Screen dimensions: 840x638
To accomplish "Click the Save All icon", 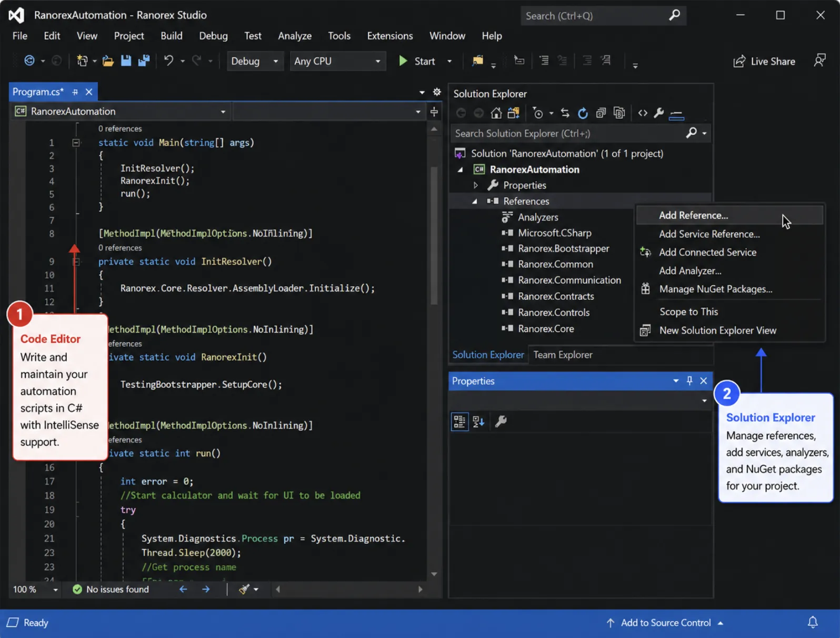I will pyautogui.click(x=144, y=61).
